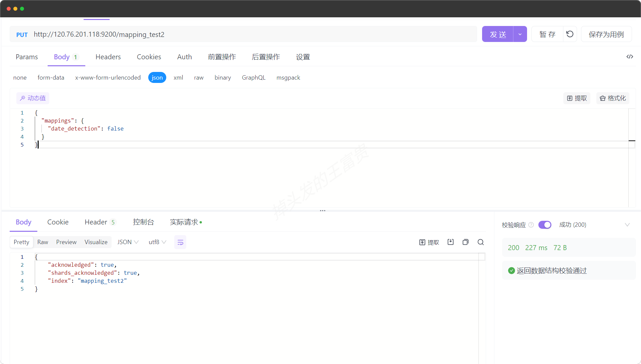Select the raw body type

pos(199,78)
